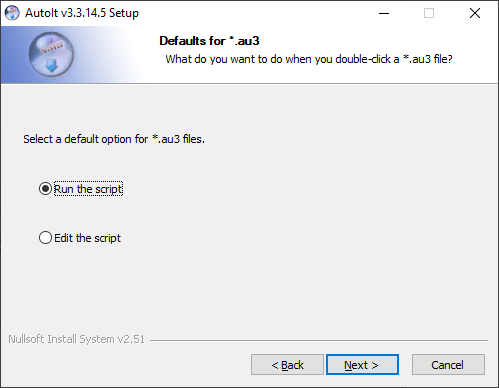This screenshot has height=388, width=499.
Task: Click the double-click question subtitle text
Action: click(309, 59)
